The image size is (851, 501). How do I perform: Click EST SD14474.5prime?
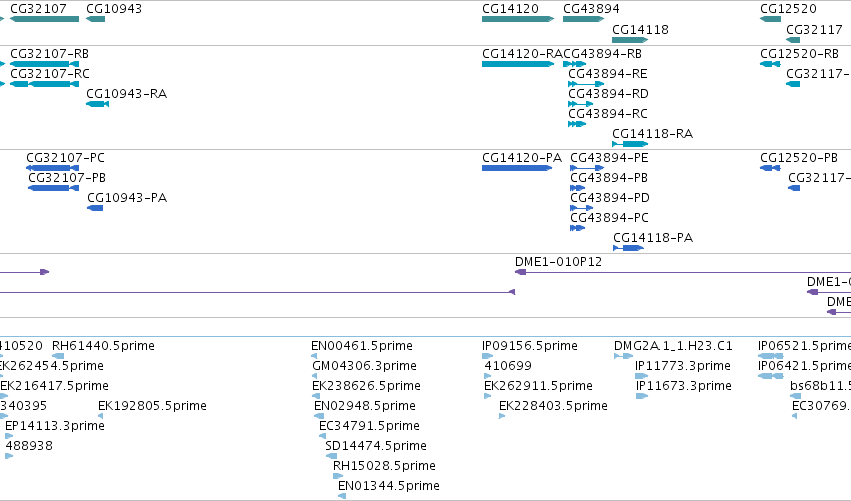click(x=331, y=456)
